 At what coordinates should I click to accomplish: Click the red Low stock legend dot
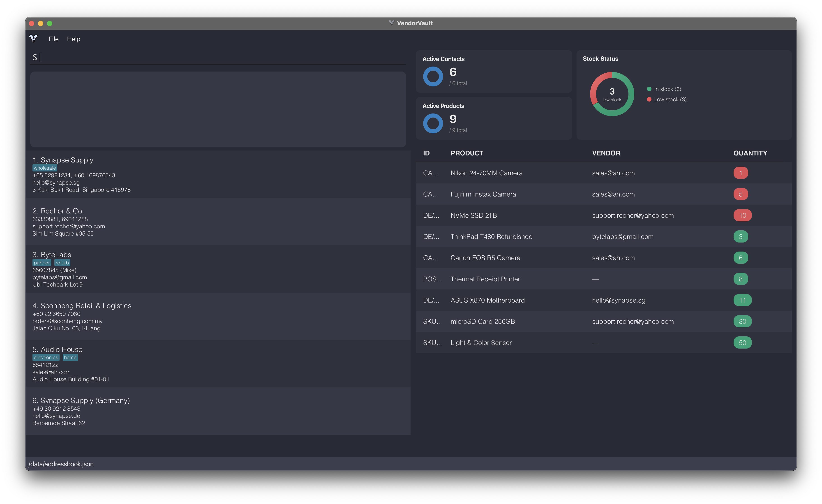pyautogui.click(x=649, y=99)
